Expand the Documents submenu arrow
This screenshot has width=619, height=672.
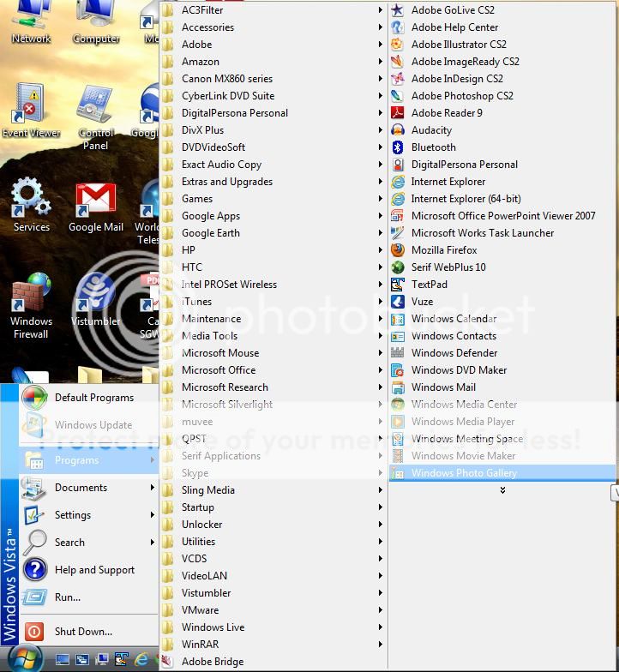pyautogui.click(x=153, y=487)
